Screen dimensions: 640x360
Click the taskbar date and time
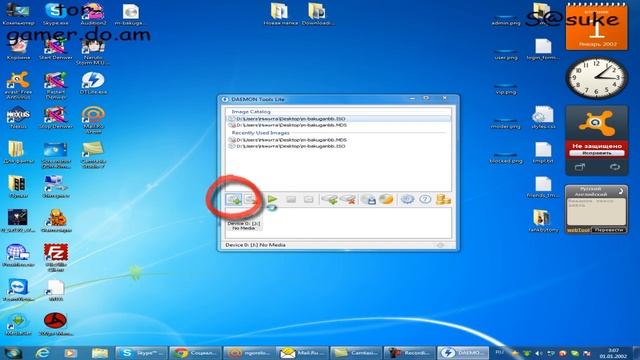(613, 353)
